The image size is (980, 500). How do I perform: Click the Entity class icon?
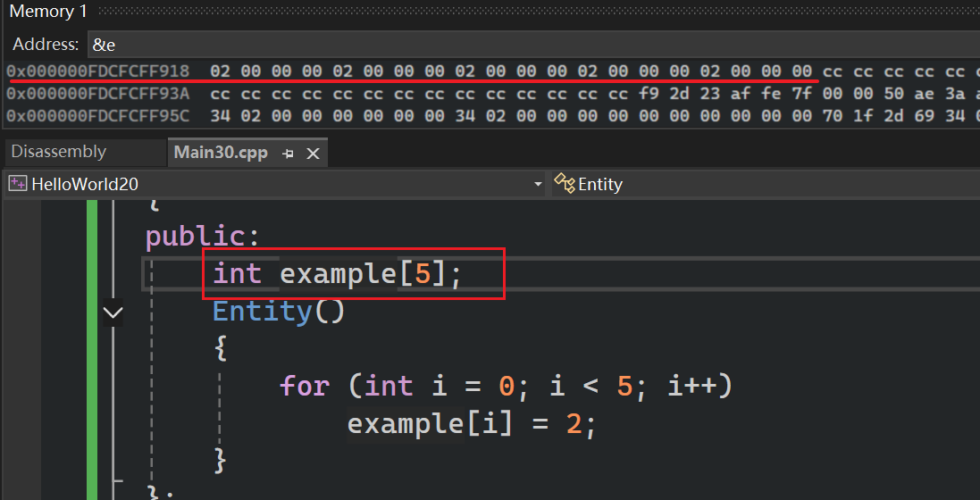564,184
